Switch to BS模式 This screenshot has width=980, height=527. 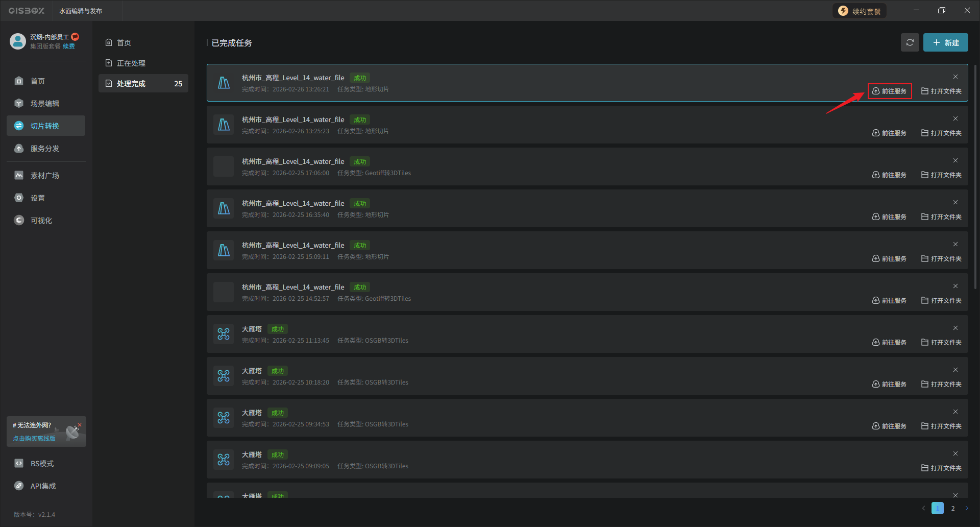42,464
